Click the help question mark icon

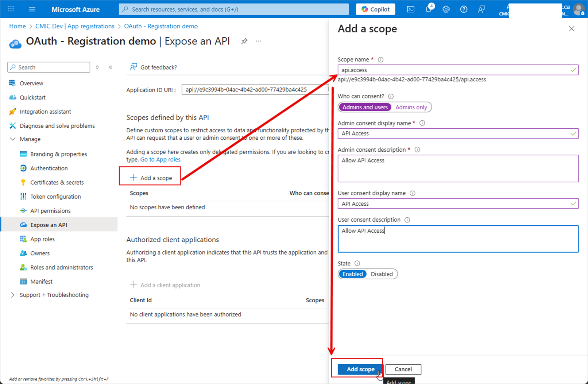coord(464,9)
